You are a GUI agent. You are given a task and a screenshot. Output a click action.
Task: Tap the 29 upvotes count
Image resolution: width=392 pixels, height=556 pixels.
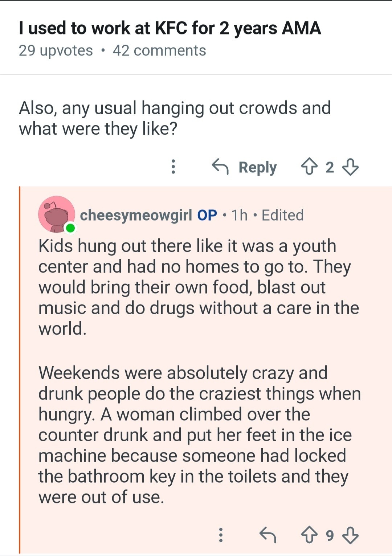coord(56,51)
